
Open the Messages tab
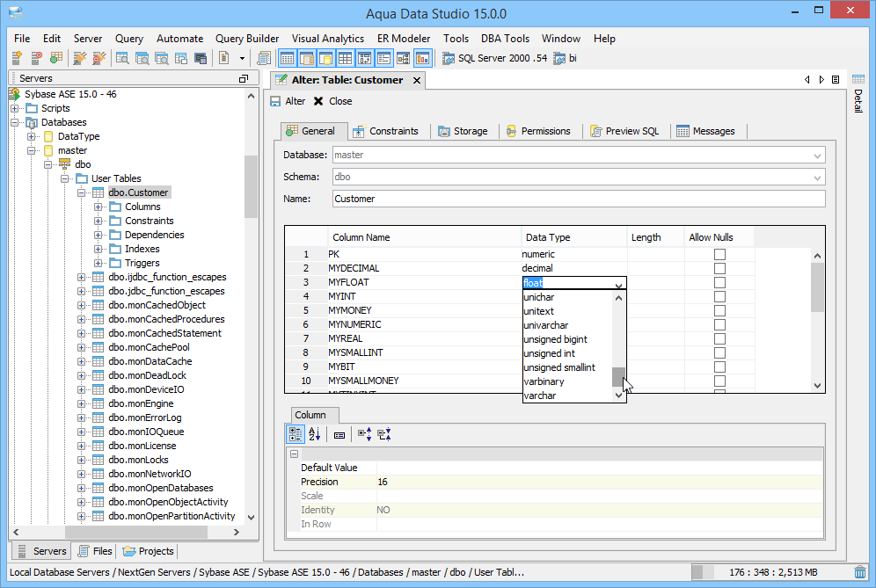click(x=706, y=131)
